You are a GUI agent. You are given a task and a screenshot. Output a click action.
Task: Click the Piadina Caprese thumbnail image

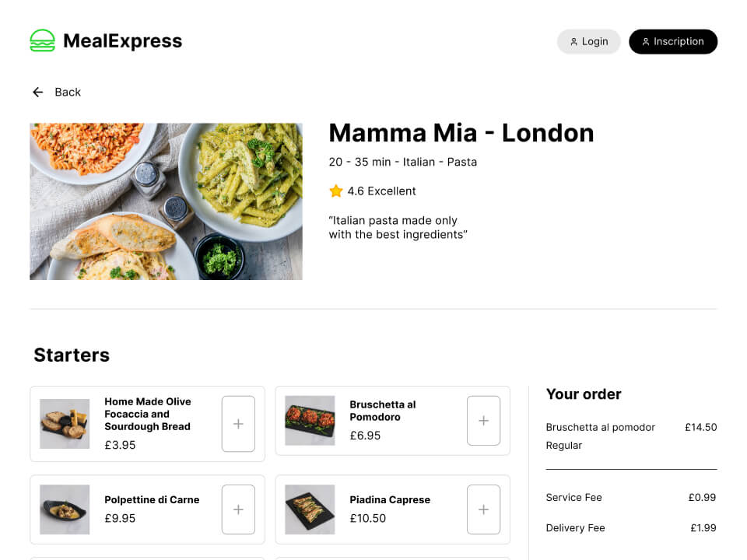coord(310,509)
